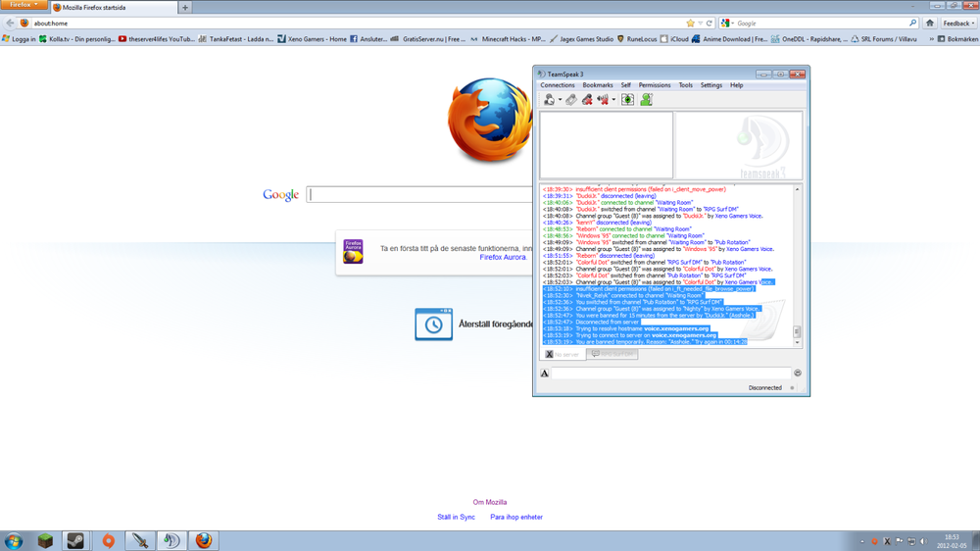980x551 pixels.
Task: Click volume speaker icon in system tray
Action: 924,541
